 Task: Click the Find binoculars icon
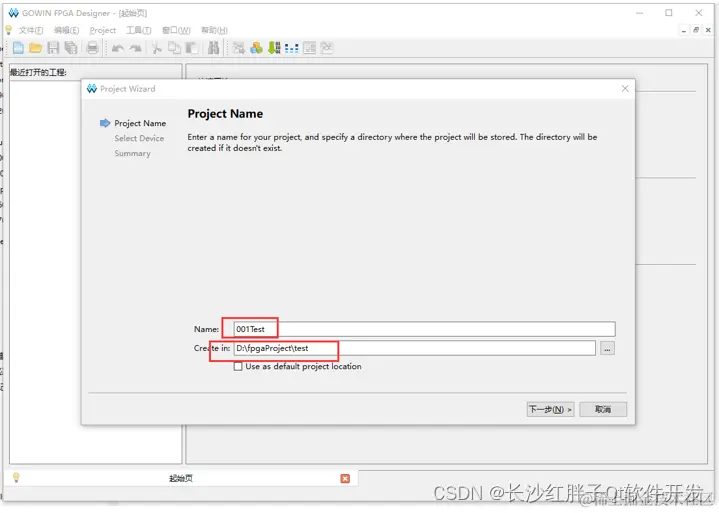coord(213,48)
